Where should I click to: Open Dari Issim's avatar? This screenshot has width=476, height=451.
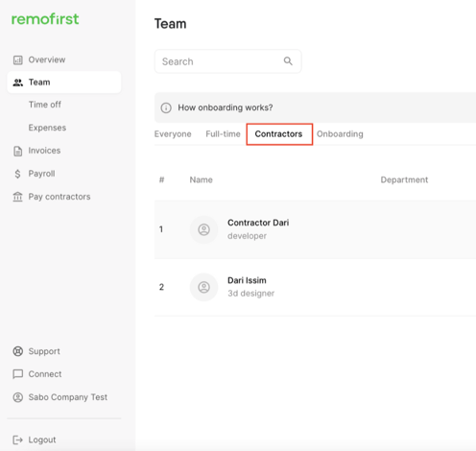coord(203,287)
